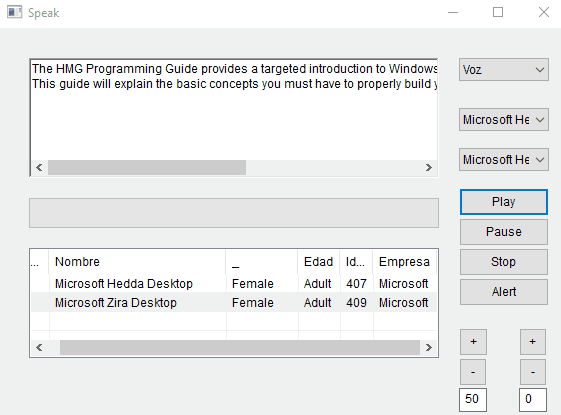
Task: Click the text box's right scroll arrow
Action: pyautogui.click(x=429, y=167)
